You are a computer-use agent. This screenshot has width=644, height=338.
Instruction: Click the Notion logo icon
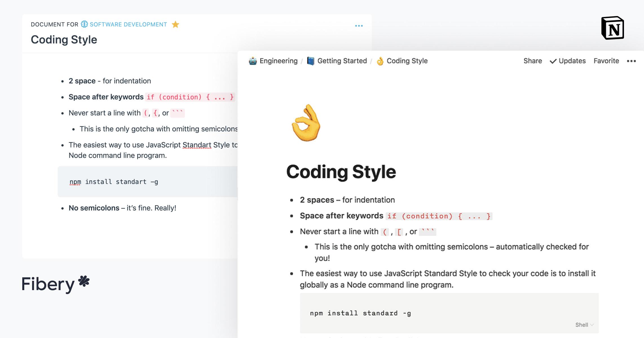tap(612, 28)
